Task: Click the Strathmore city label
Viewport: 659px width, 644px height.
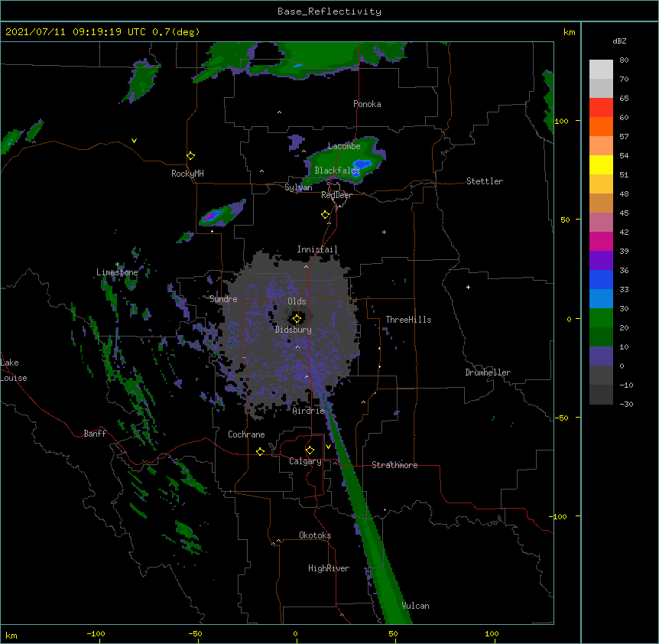Action: [394, 465]
